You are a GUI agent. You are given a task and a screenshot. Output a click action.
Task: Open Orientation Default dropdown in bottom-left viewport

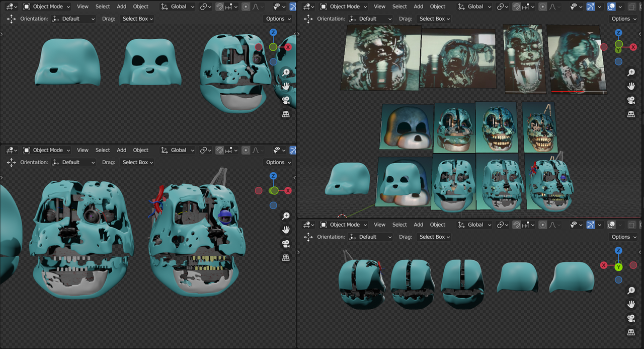point(73,162)
